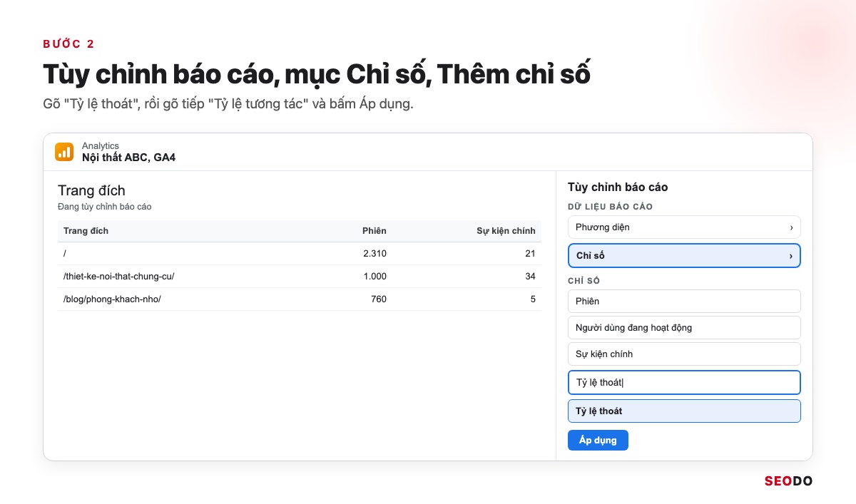Click the Phiên column header
Screen dimensions: 856x504
coord(374,231)
